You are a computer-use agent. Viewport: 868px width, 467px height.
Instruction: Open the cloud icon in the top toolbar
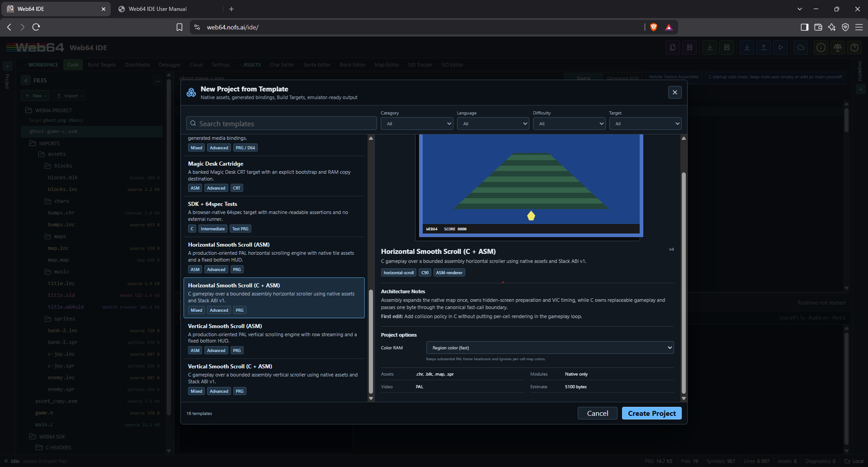click(801, 48)
